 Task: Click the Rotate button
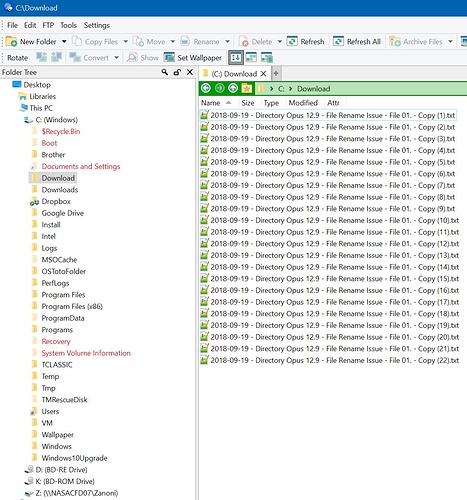coord(17,58)
